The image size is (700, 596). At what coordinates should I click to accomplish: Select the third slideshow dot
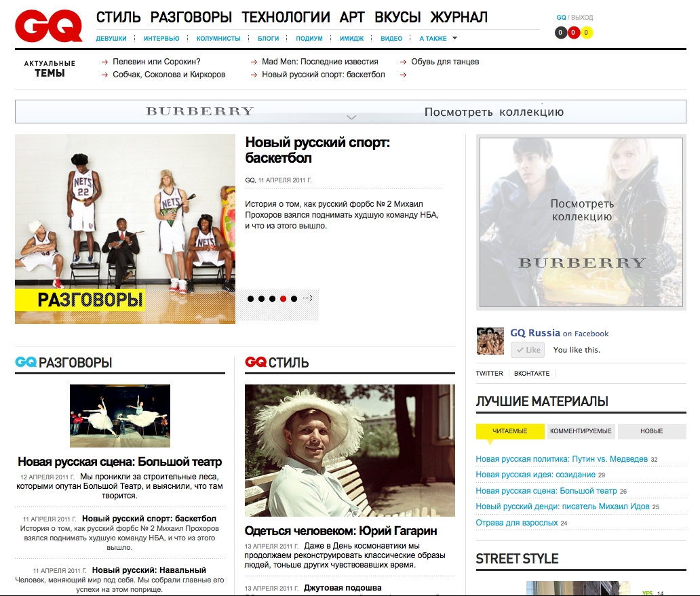(272, 299)
